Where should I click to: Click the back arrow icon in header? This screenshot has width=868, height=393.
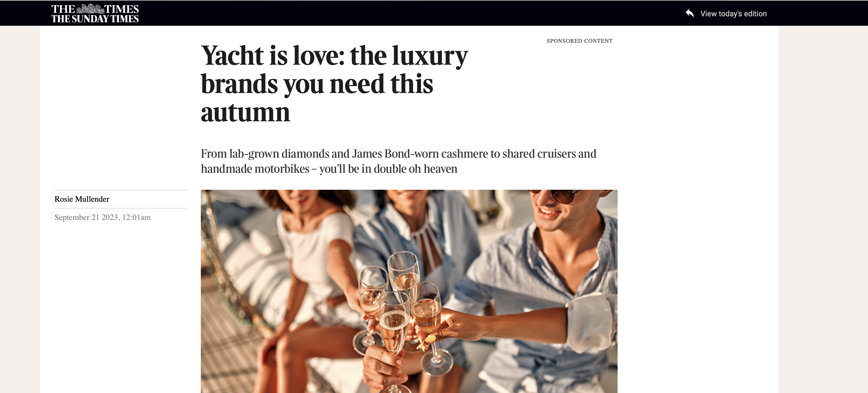pos(689,13)
